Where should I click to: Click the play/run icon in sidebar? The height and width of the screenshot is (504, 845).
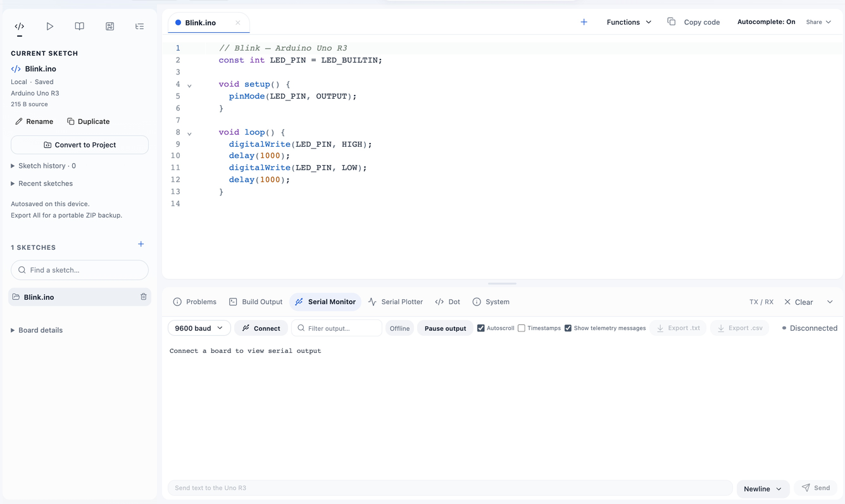(x=49, y=27)
